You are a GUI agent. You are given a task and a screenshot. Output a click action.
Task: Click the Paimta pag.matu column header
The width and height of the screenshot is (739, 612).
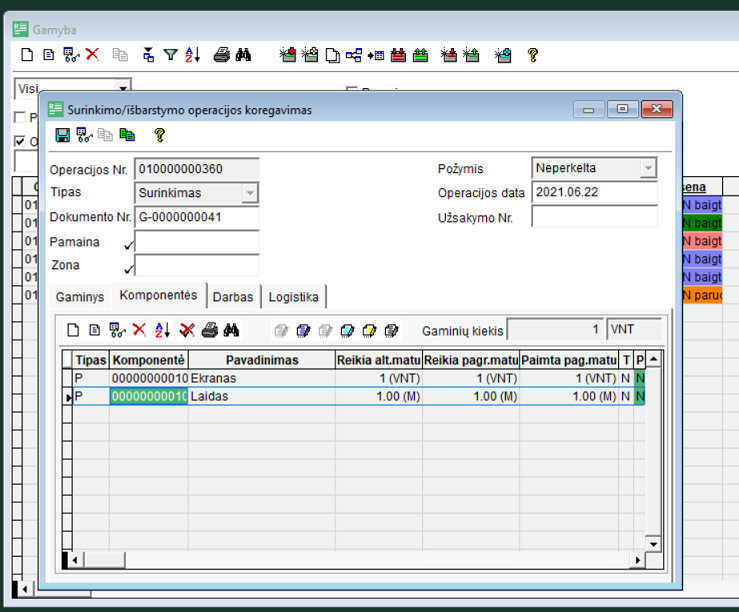click(569, 360)
